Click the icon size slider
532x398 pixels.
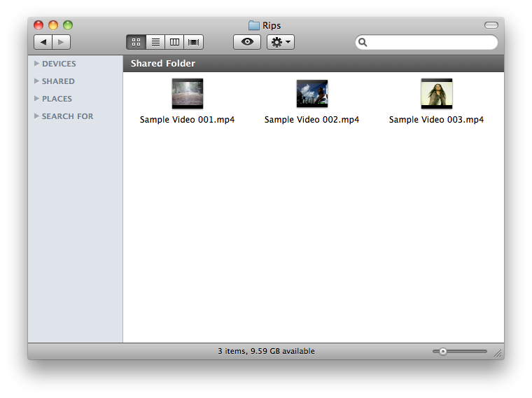(459, 351)
